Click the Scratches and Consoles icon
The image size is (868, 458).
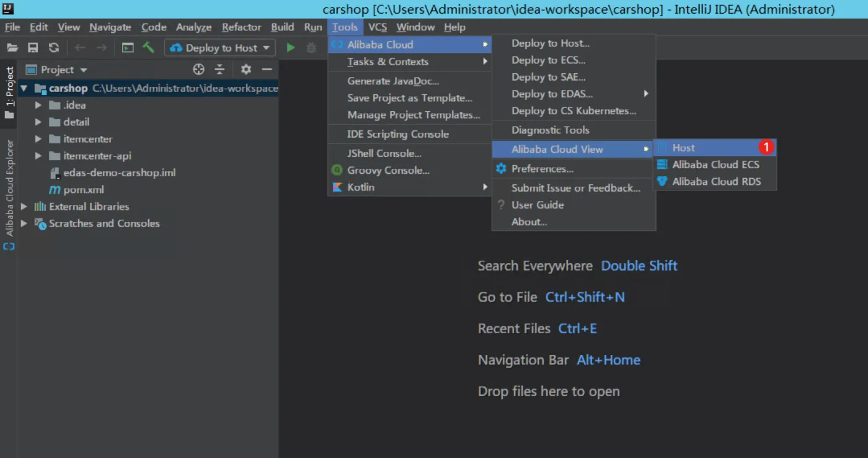tap(40, 223)
